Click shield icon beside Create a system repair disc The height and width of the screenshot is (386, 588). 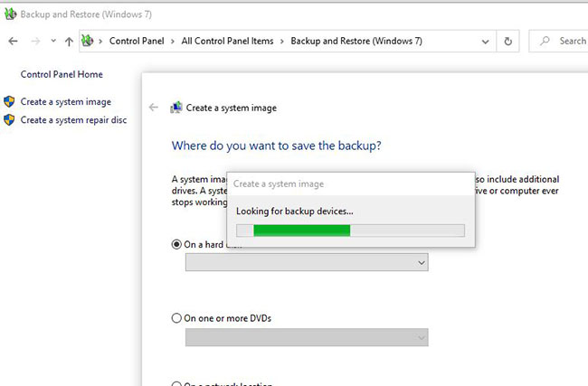[9, 120]
